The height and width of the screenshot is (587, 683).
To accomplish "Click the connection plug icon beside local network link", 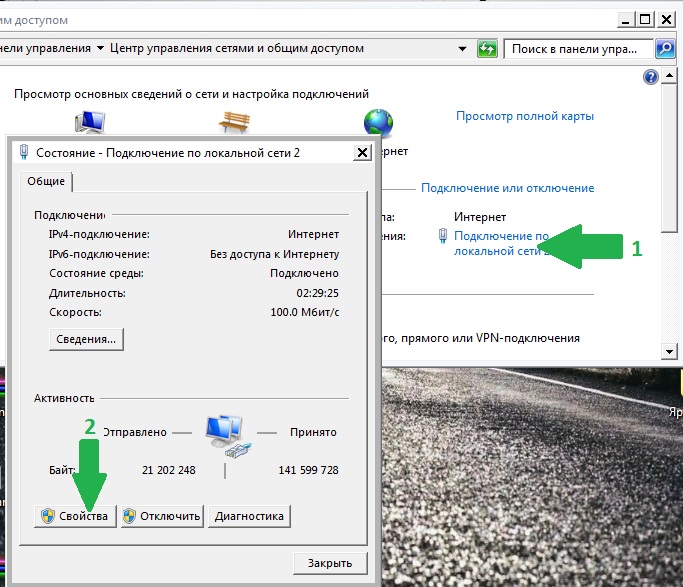I will point(443,236).
